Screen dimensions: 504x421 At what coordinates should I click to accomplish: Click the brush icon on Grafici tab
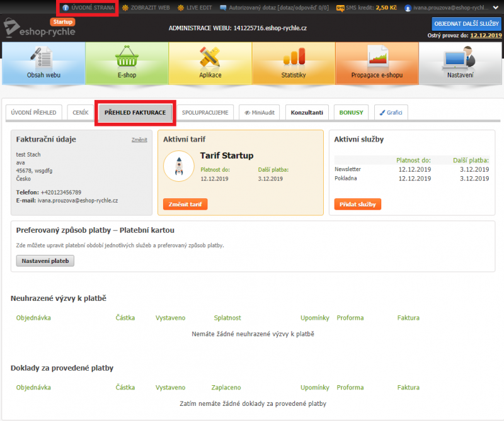[x=382, y=113]
